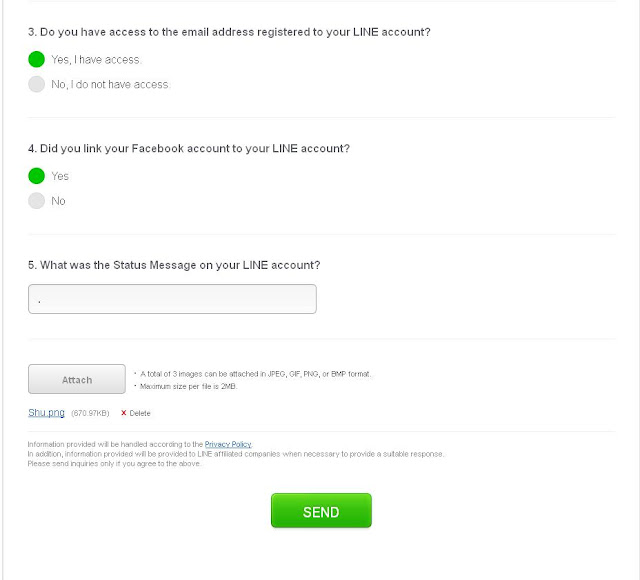Screen dimensions: 640x580
Task: Submit the form with the SEND button
Action: coord(321,511)
